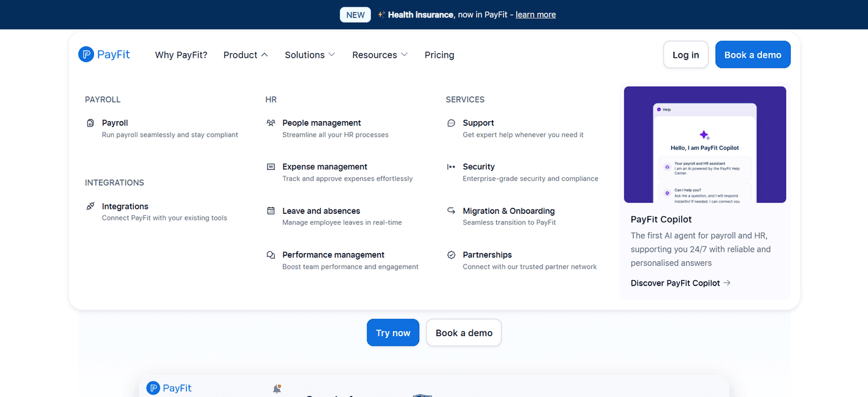Screen dimensions: 868x397
Task: Select Leave and absences menu item
Action: (x=321, y=211)
